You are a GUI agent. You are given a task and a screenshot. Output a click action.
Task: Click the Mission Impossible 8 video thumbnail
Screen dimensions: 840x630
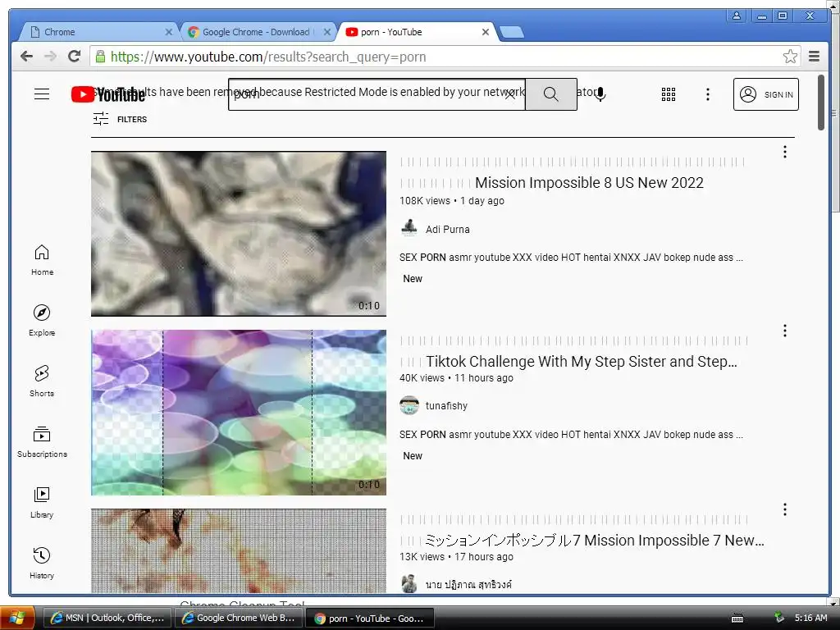[239, 234]
